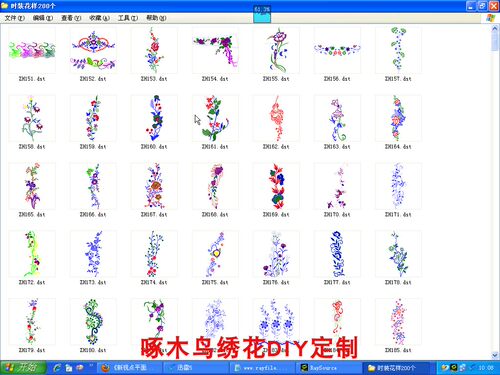Open the 开始 Start menu
The image size is (500, 375).
coord(23,368)
